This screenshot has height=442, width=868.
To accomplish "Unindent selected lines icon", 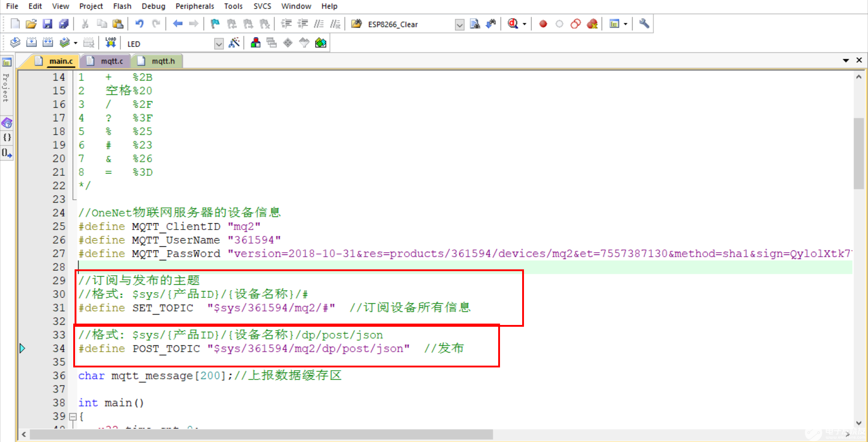I will point(302,24).
